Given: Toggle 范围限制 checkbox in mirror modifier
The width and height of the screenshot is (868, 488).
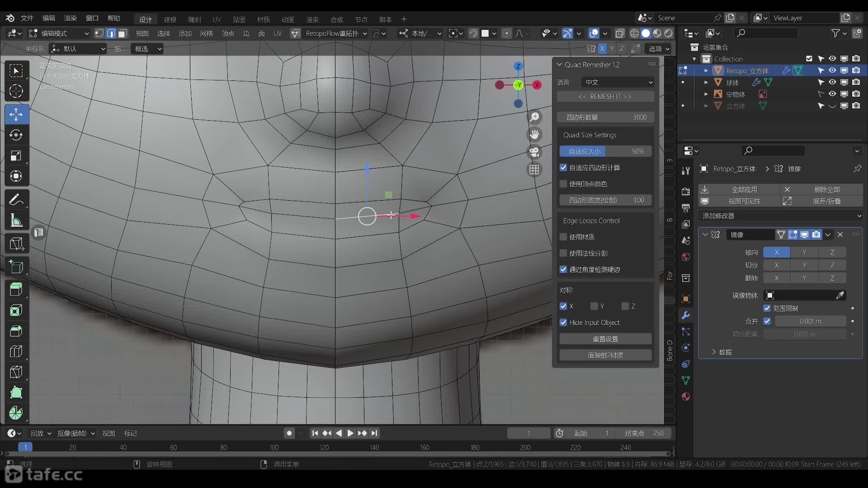Looking at the screenshot, I should (767, 308).
